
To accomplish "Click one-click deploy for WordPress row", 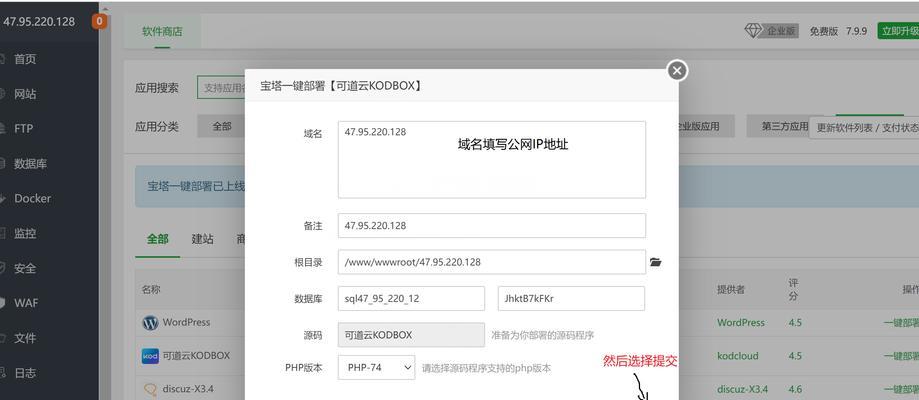I will tap(901, 323).
